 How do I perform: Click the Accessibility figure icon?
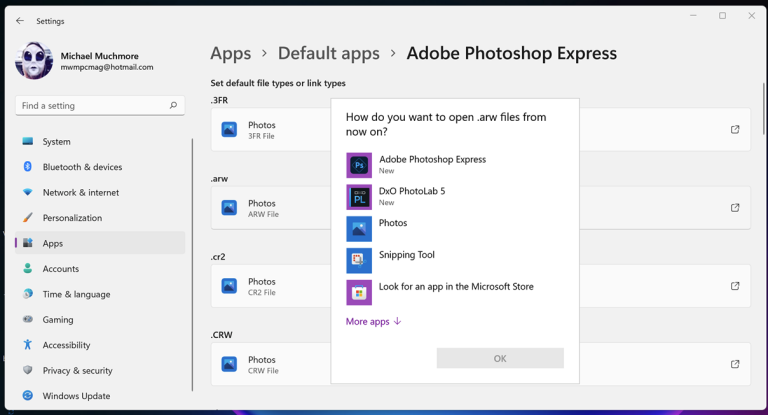point(28,344)
